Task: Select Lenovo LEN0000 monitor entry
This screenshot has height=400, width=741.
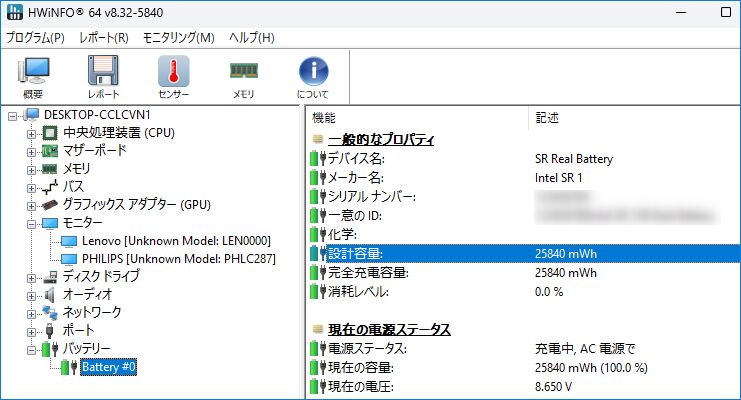Action: [x=176, y=241]
